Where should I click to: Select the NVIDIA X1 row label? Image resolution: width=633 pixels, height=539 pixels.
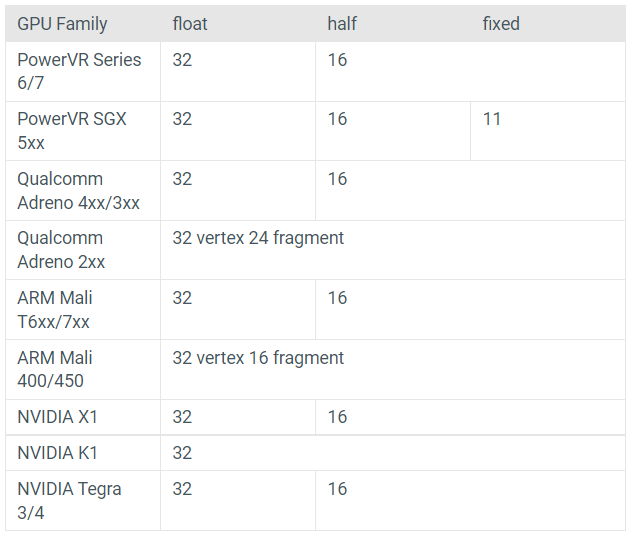pyautogui.click(x=58, y=417)
